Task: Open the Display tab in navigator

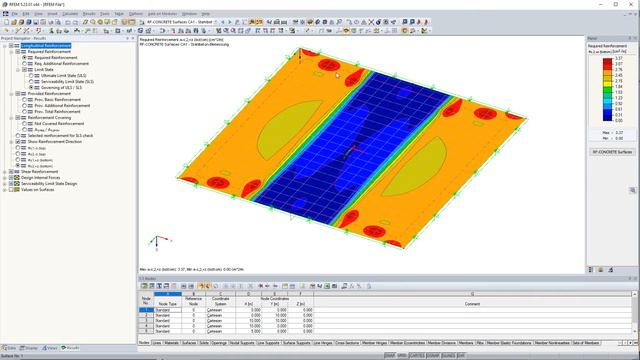Action: coord(29,348)
